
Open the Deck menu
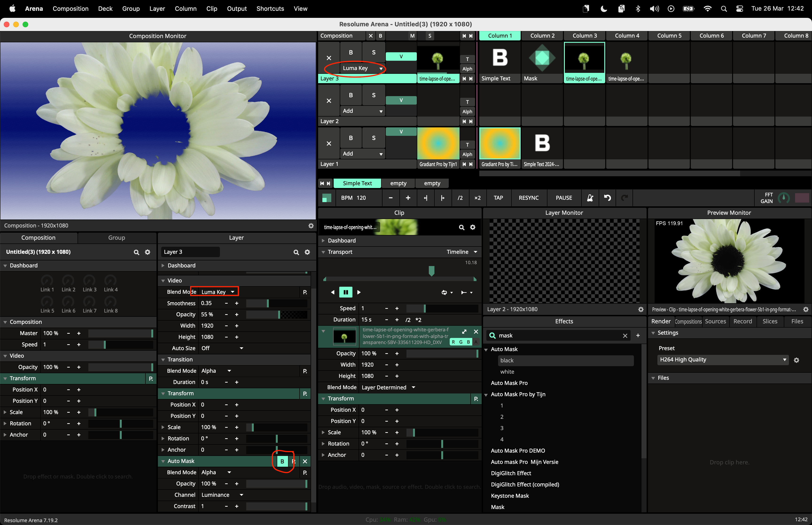[105, 8]
